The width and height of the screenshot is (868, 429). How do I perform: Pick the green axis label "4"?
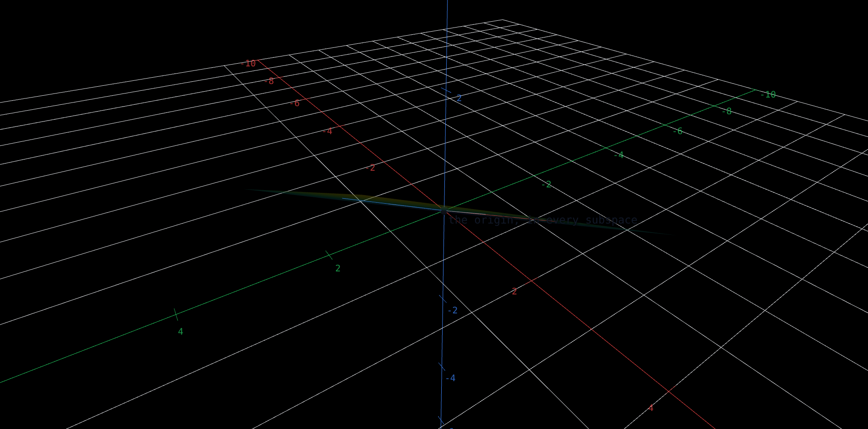[180, 332]
